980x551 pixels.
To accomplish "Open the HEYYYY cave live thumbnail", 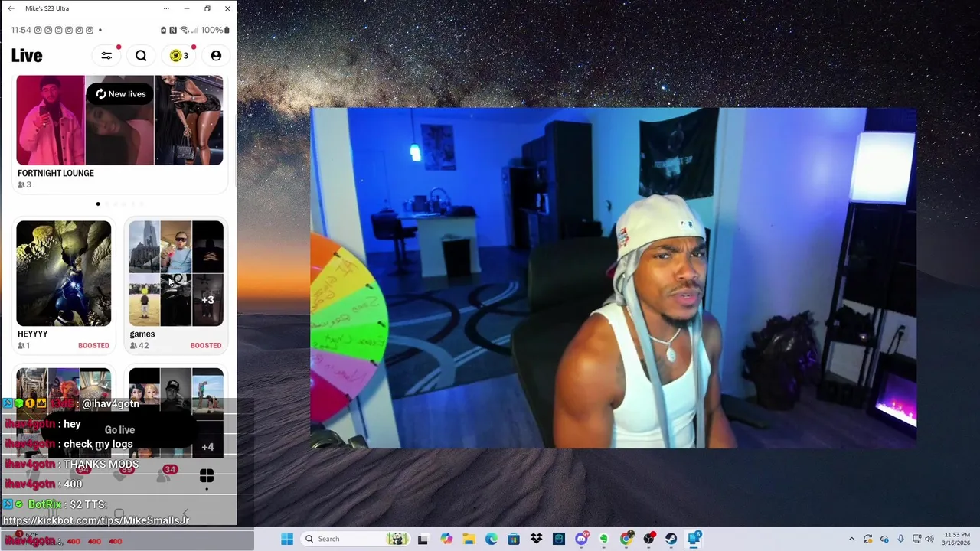I will 64,273.
